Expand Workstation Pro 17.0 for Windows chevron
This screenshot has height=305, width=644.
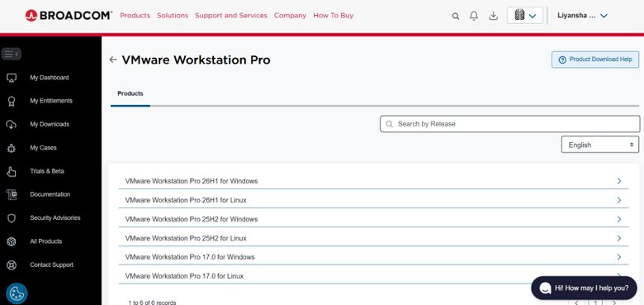click(619, 257)
